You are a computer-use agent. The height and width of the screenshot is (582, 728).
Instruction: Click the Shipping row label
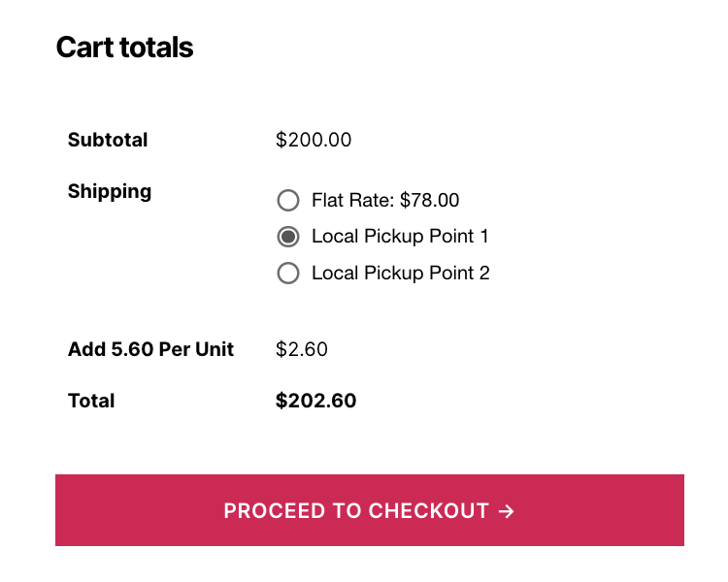(110, 191)
